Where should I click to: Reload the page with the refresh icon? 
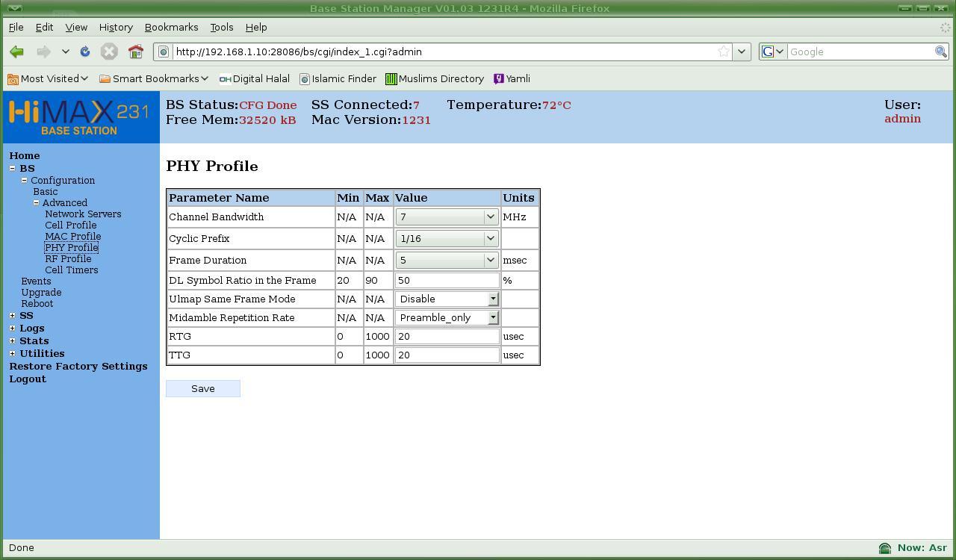click(x=85, y=52)
